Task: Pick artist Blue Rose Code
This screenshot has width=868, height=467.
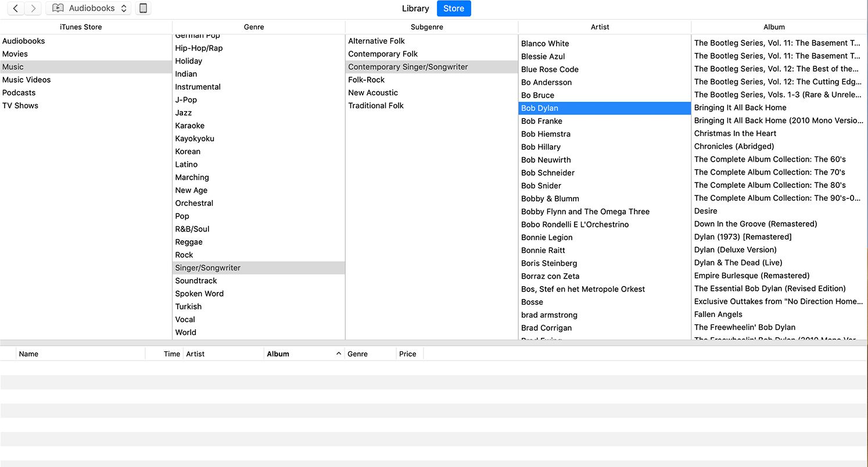Action: pos(604,69)
